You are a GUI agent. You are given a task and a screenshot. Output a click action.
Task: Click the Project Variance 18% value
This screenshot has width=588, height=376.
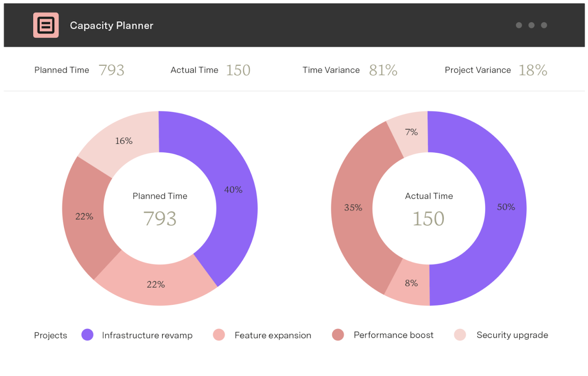pos(533,70)
